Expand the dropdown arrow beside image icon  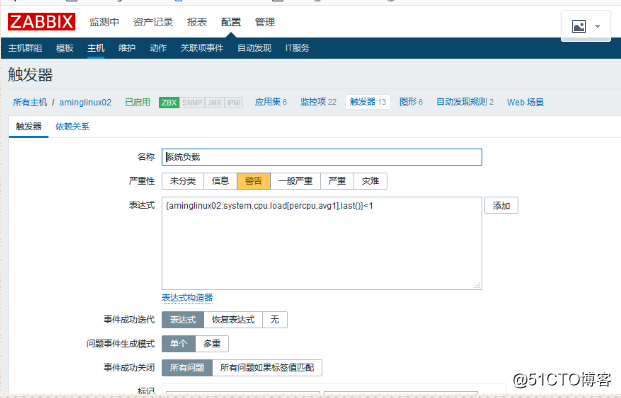[x=597, y=27]
